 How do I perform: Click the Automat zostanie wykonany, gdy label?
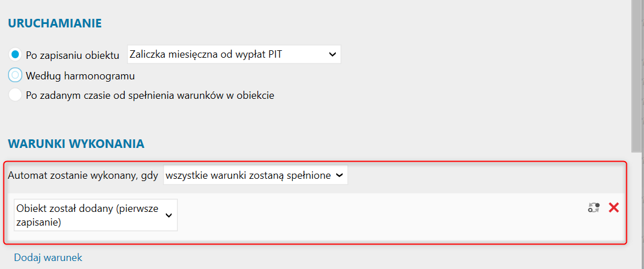coord(83,176)
